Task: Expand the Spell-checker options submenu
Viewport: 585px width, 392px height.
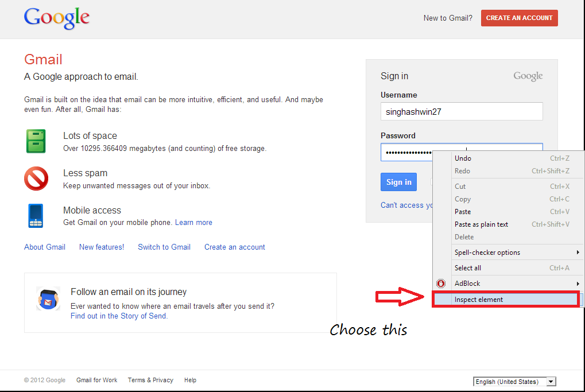Action: pos(517,253)
